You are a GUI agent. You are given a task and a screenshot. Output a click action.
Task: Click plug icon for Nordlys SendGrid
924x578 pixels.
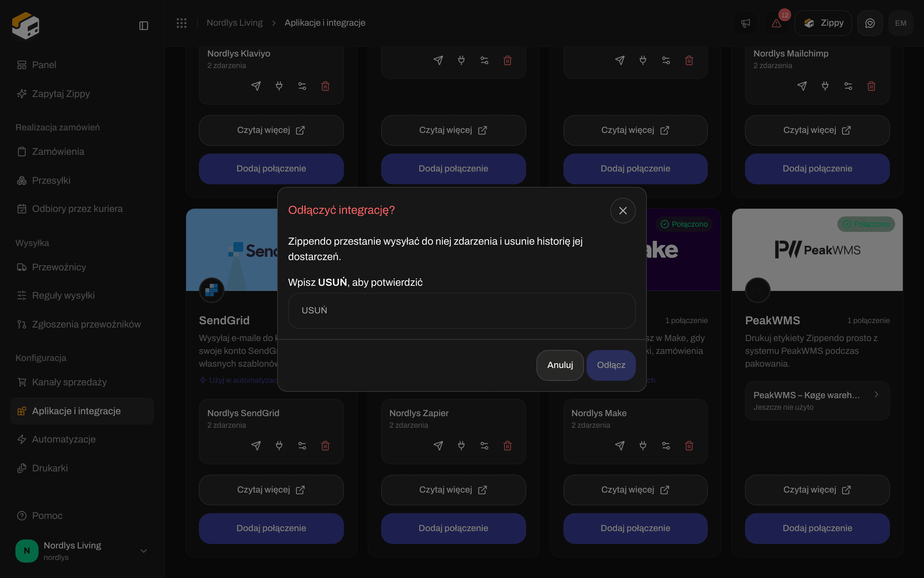pos(279,446)
